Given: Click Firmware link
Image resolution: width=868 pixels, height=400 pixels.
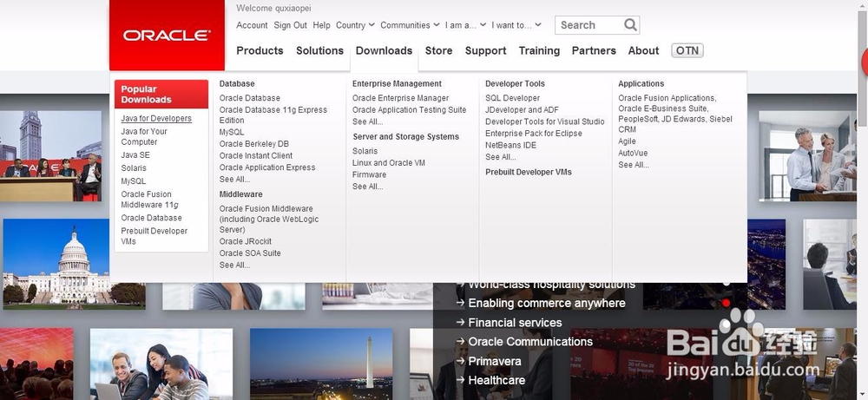Looking at the screenshot, I should click(x=369, y=174).
